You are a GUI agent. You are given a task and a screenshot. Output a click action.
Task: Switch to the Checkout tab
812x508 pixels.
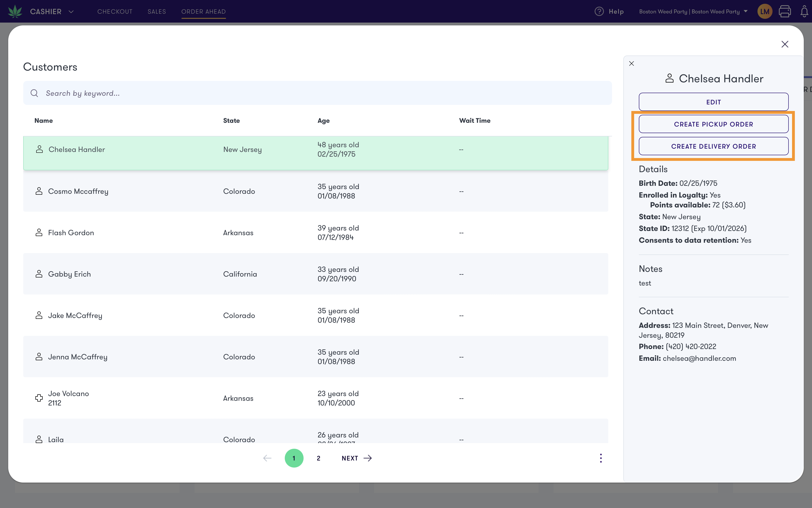(x=115, y=12)
